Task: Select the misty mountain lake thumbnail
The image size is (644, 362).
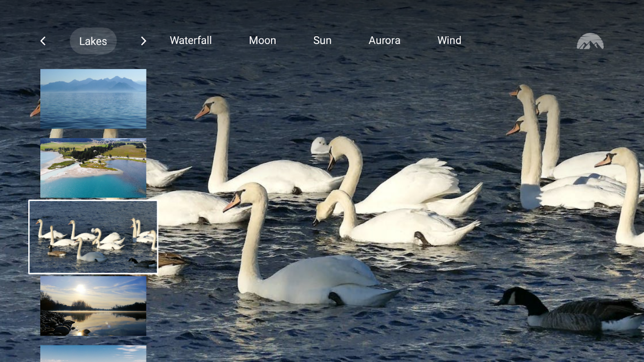Action: coord(93,99)
